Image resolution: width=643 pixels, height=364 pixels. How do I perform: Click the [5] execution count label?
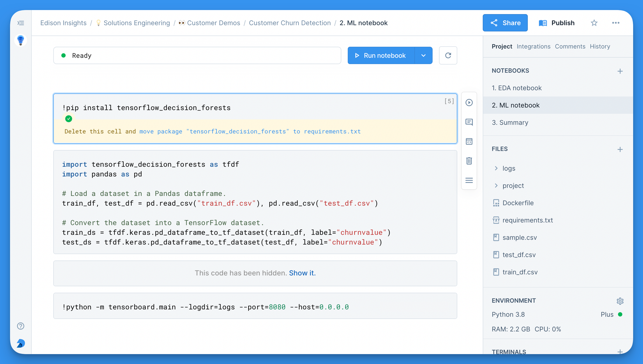(449, 101)
